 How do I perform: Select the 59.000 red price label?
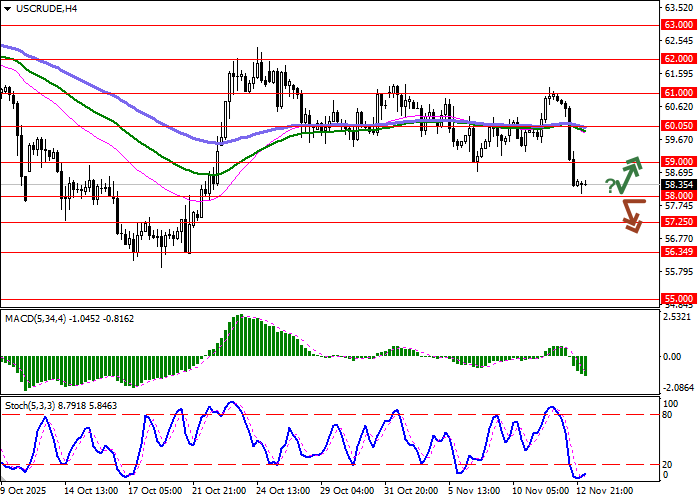(678, 161)
